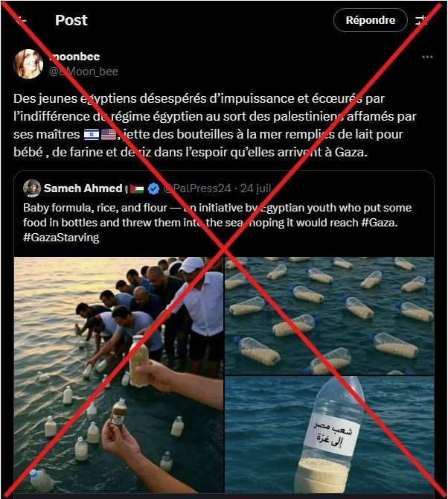
Task: Open moonbee's profile picture
Action: 28,63
